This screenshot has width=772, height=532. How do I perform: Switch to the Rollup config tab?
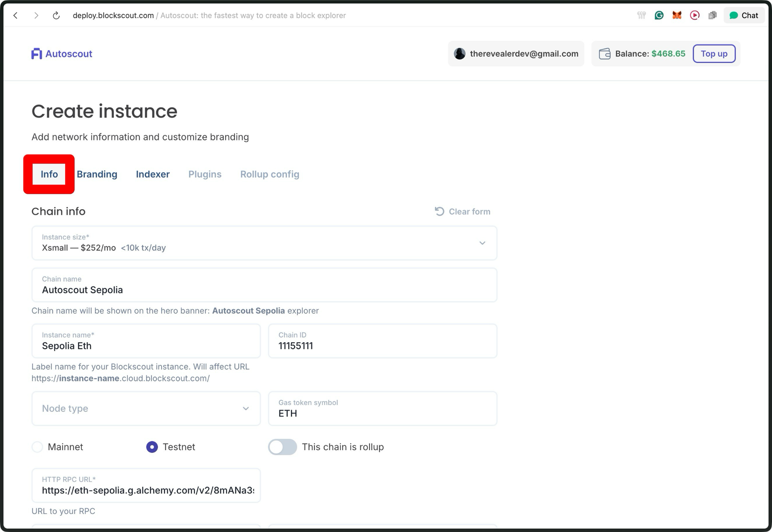click(269, 174)
